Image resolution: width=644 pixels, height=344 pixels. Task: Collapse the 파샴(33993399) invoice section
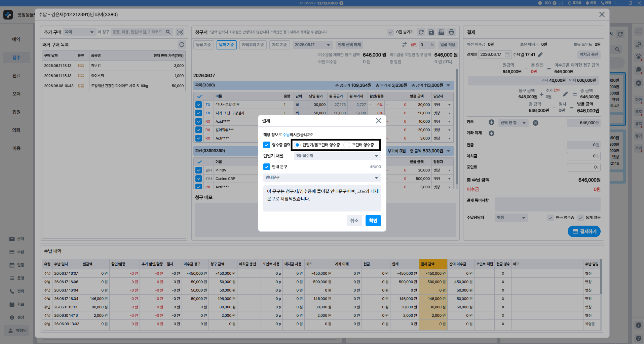(449, 151)
